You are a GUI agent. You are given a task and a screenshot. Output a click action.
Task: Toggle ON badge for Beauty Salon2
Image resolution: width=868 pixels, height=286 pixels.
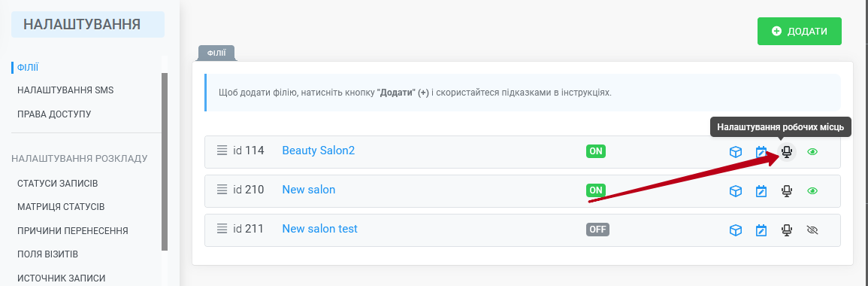[x=596, y=151]
